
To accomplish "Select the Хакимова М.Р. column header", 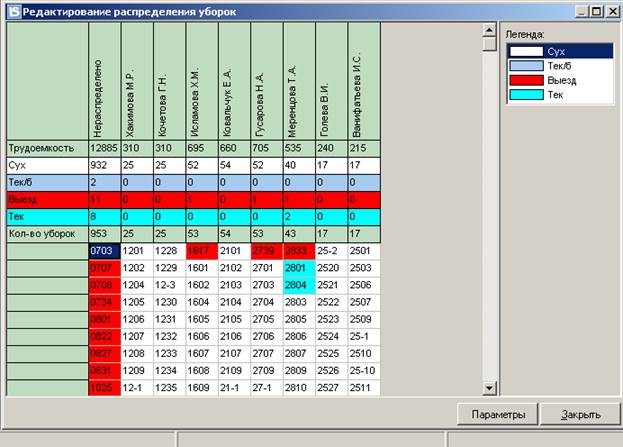I will pyautogui.click(x=135, y=82).
